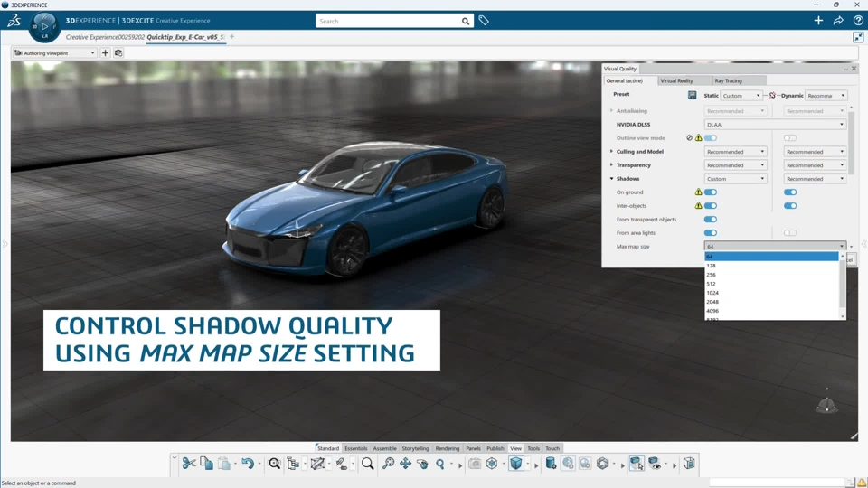The width and height of the screenshot is (868, 488).
Task: Open the Rendering toolbar tab
Action: (447, 448)
